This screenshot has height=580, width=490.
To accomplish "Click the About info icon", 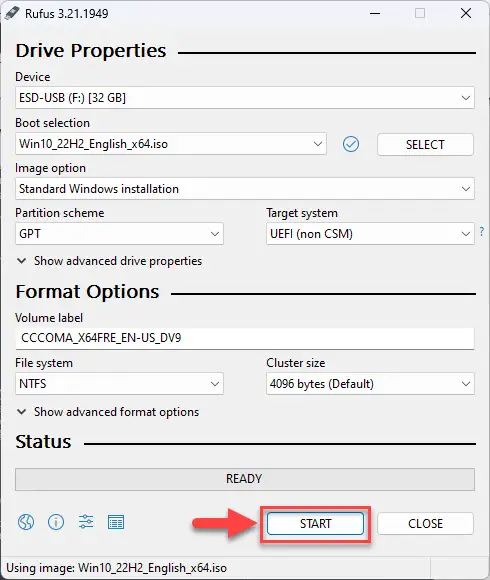I will (x=56, y=522).
